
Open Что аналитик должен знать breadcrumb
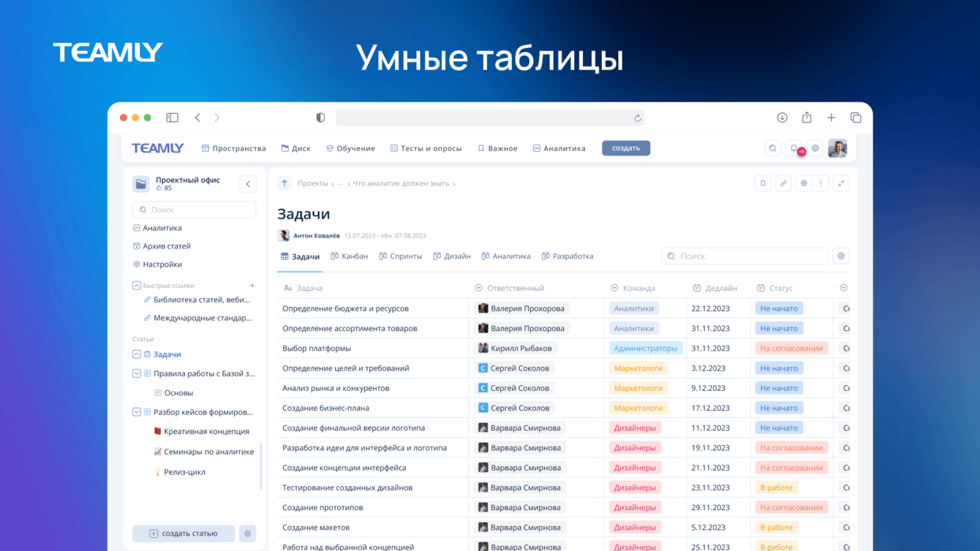click(x=401, y=183)
